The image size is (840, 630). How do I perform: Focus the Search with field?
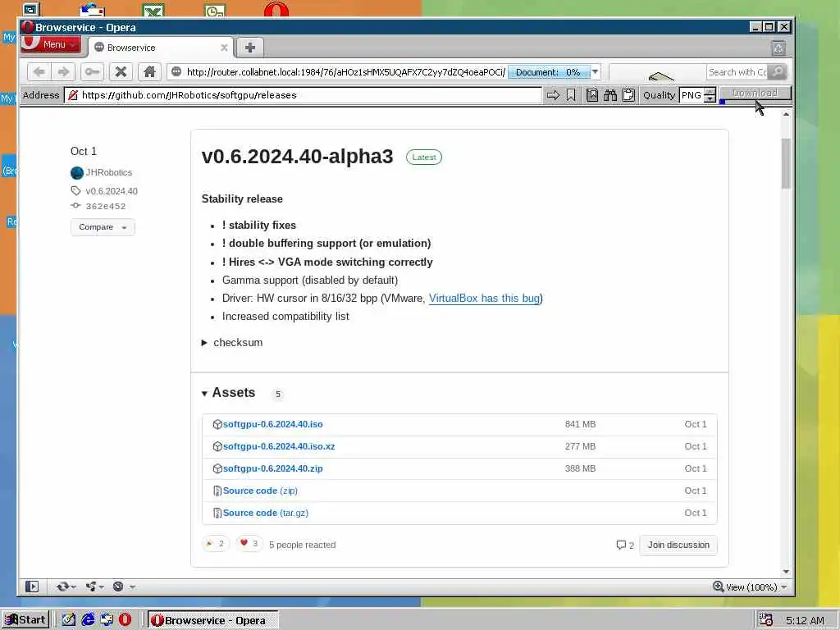pos(737,72)
